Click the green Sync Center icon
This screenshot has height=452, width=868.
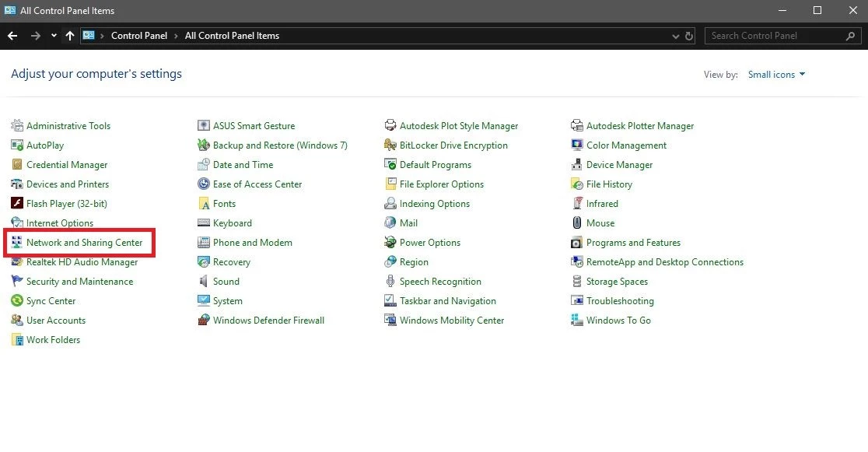click(17, 301)
